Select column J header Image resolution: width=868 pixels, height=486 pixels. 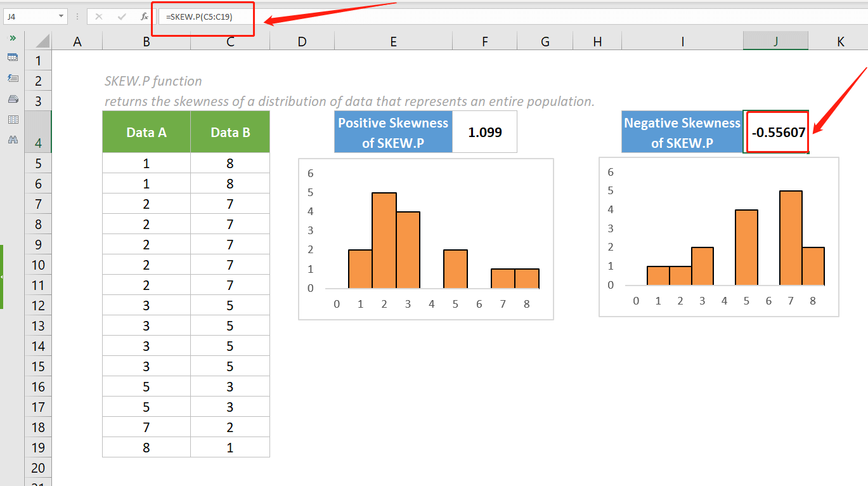point(775,41)
